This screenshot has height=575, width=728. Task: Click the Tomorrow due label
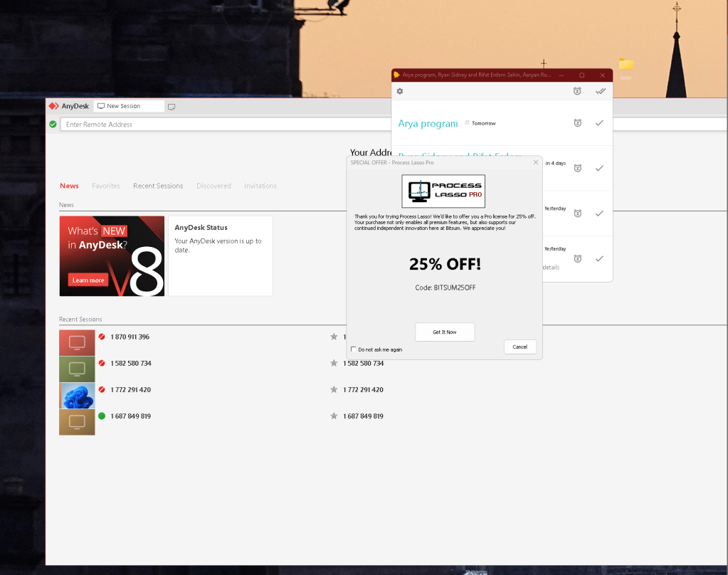(484, 124)
